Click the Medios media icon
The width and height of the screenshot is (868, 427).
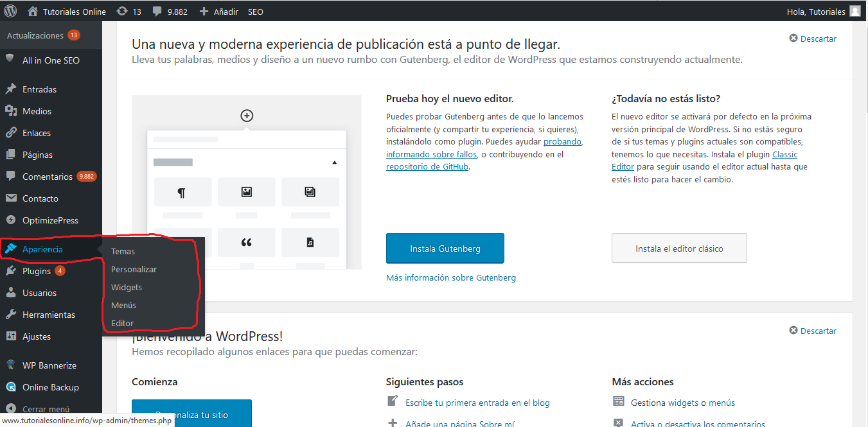coord(11,111)
